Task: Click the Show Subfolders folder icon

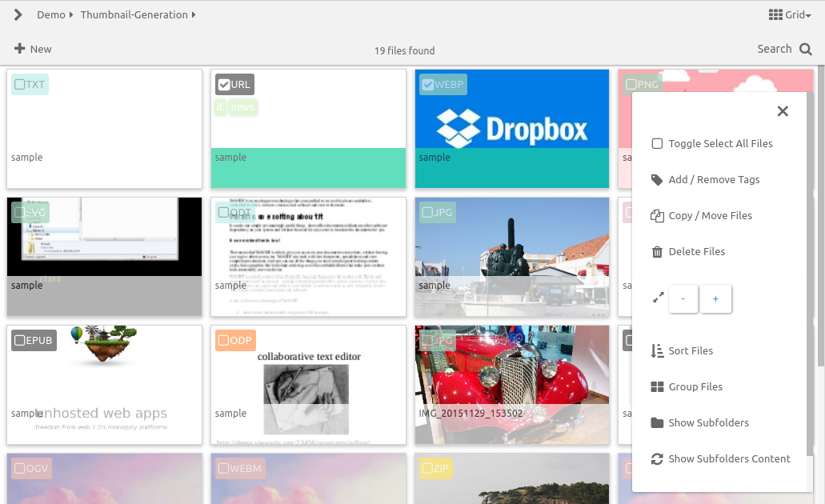Action: [x=657, y=423]
